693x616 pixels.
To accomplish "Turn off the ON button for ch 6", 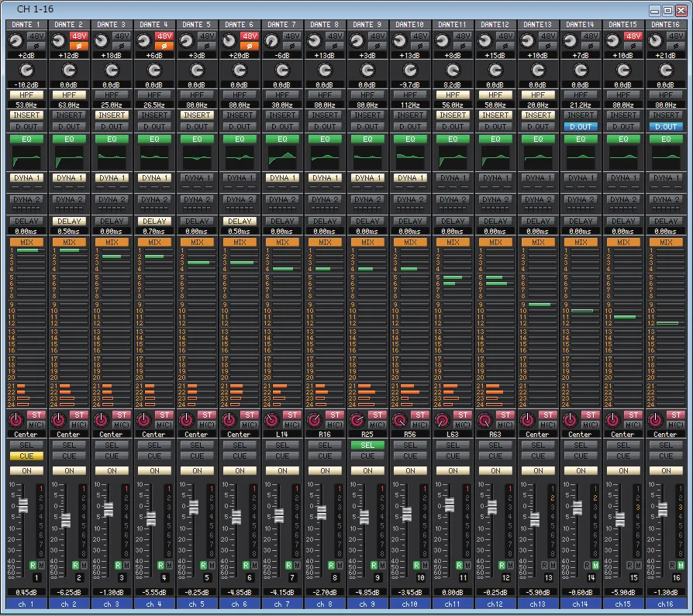I will 240,470.
